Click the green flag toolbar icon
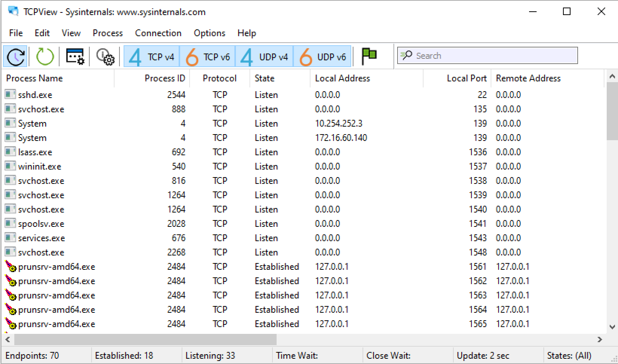Viewport: 618px width, 364px height. 369,57
